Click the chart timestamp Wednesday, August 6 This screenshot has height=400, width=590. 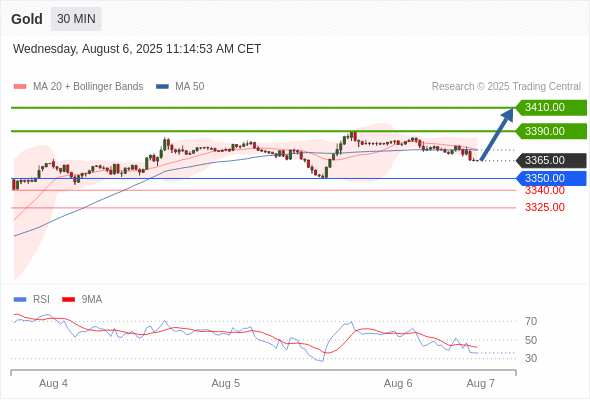click(137, 49)
